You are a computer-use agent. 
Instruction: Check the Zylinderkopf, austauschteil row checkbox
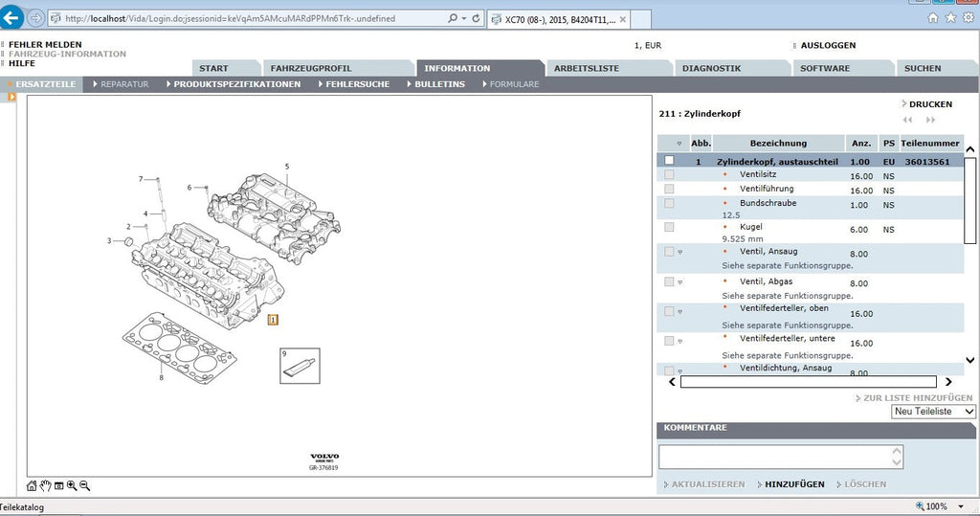point(669,161)
